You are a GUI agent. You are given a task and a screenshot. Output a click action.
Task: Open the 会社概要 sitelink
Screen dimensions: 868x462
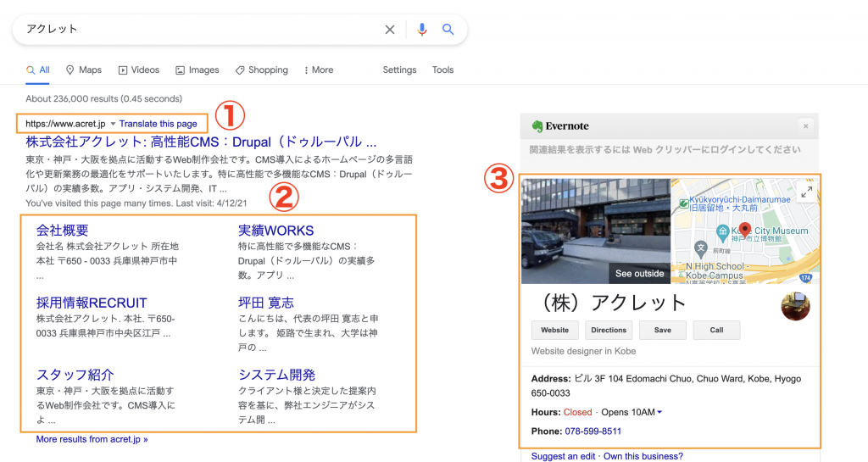click(63, 231)
